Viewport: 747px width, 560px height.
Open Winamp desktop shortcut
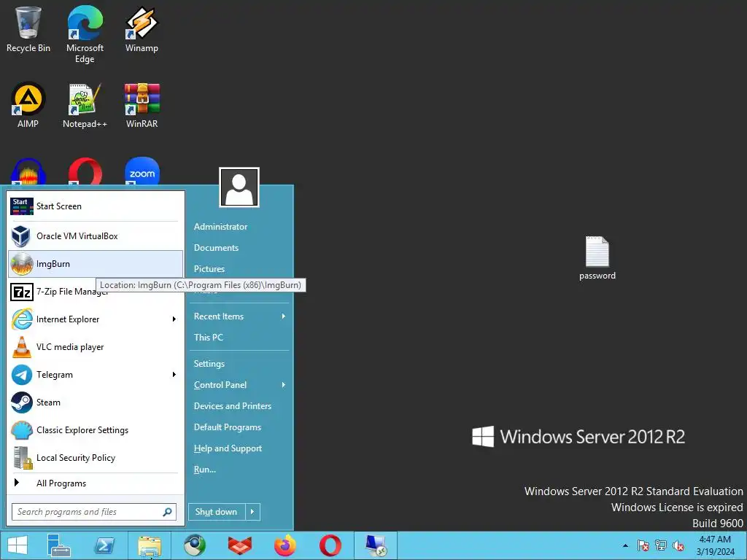click(142, 29)
